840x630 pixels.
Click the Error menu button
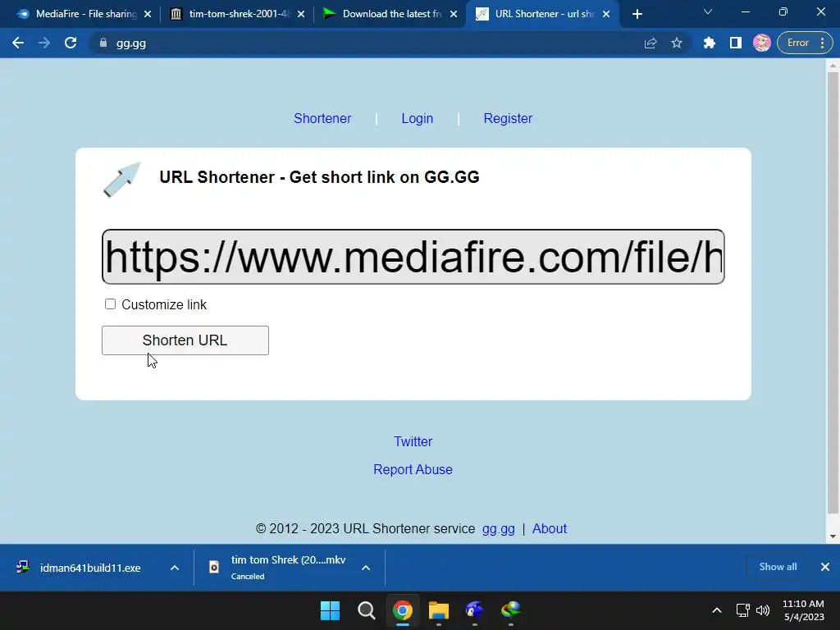[805, 43]
